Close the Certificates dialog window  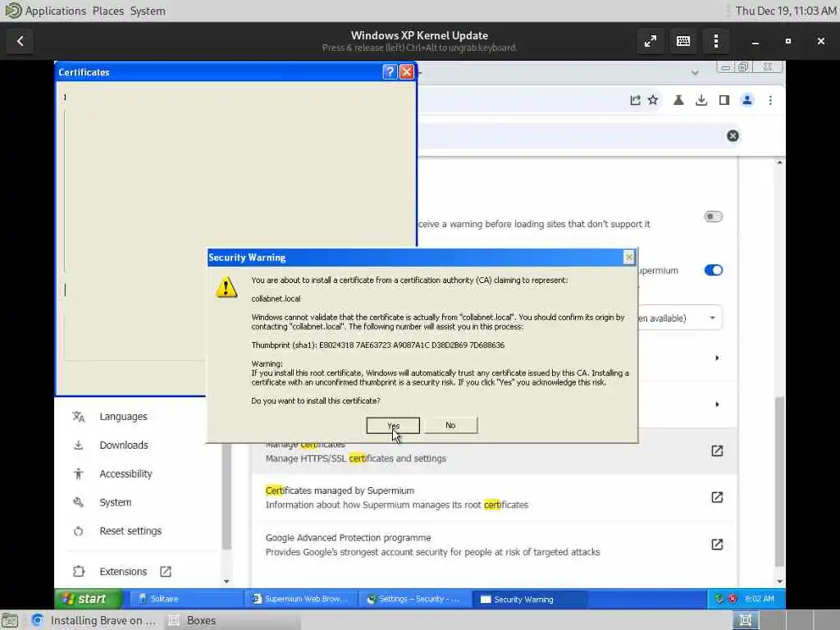click(407, 72)
